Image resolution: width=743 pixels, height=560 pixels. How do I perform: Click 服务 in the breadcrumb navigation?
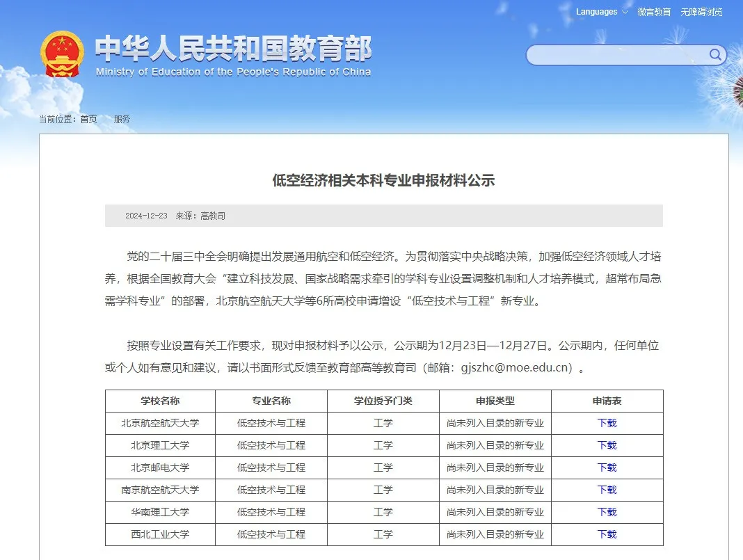tap(122, 118)
